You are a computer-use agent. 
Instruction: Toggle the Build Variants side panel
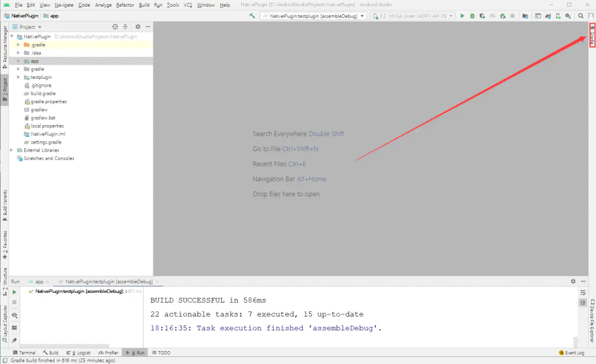point(5,205)
